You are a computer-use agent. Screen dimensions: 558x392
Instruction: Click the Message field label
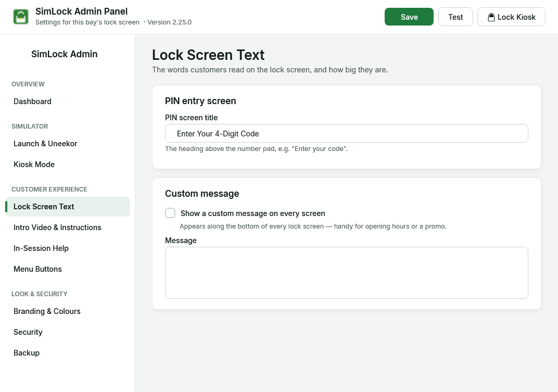click(181, 241)
